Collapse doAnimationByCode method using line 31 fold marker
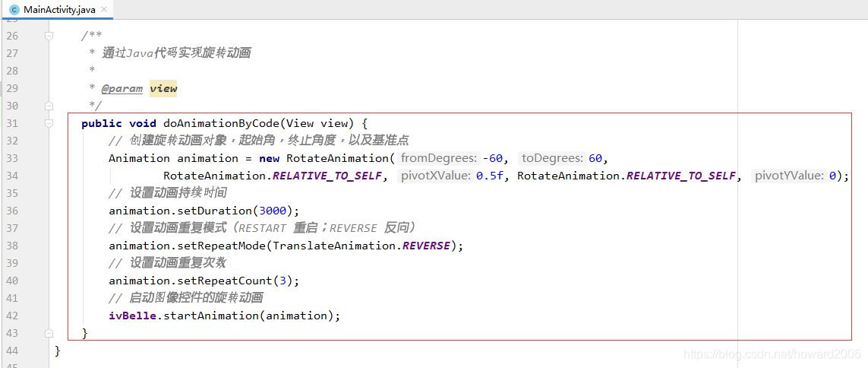The height and width of the screenshot is (368, 868). [49, 123]
